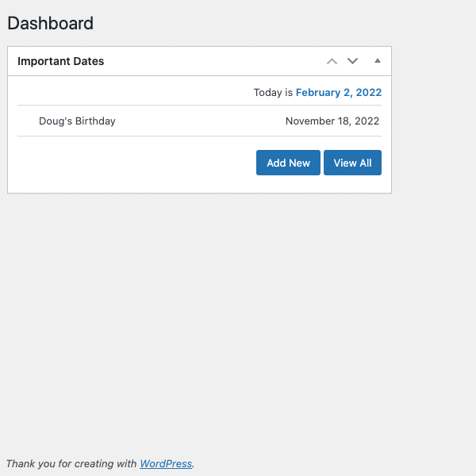Click the November 18, 2022 date
The image size is (476, 476).
pyautogui.click(x=332, y=121)
